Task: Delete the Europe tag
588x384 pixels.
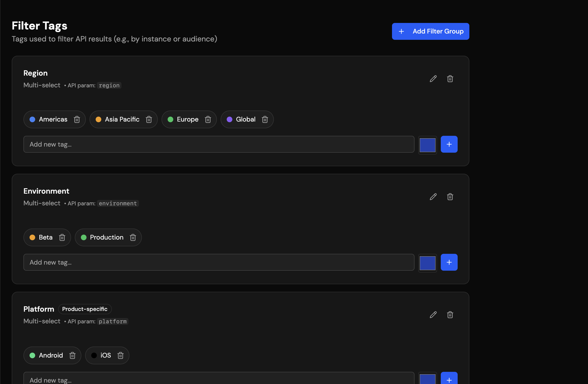Action: [x=208, y=119]
